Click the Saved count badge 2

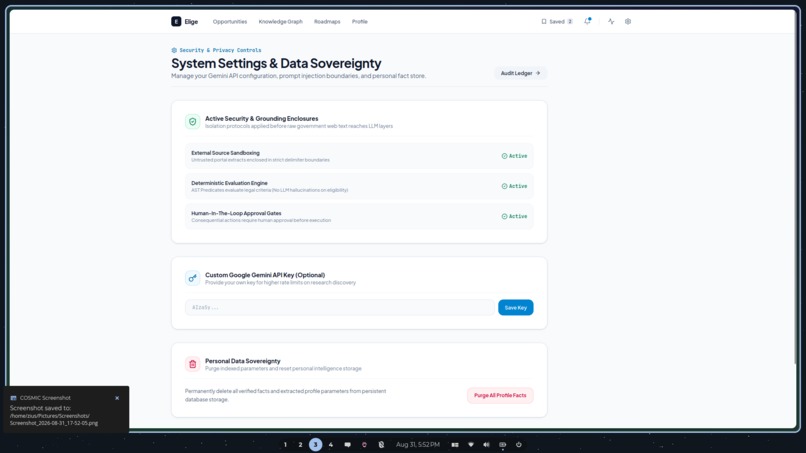click(570, 22)
